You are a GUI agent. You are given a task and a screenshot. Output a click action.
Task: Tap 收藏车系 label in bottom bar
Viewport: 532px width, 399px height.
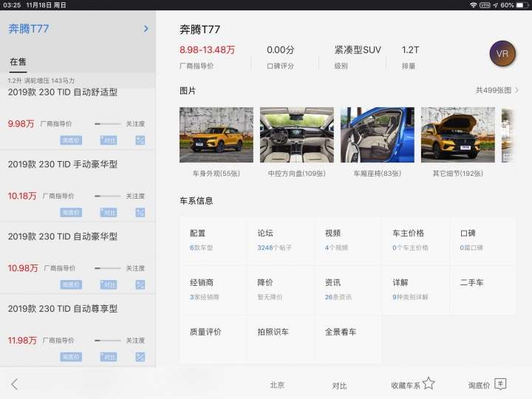tap(406, 386)
